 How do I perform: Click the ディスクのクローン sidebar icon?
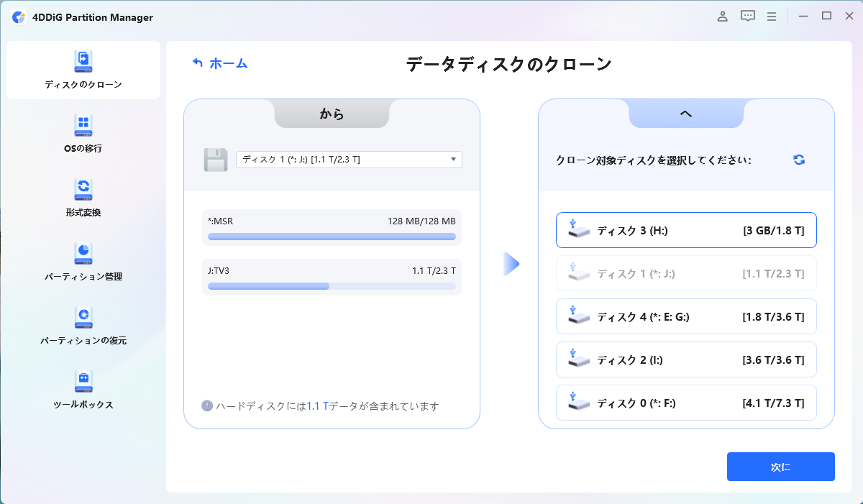83,61
